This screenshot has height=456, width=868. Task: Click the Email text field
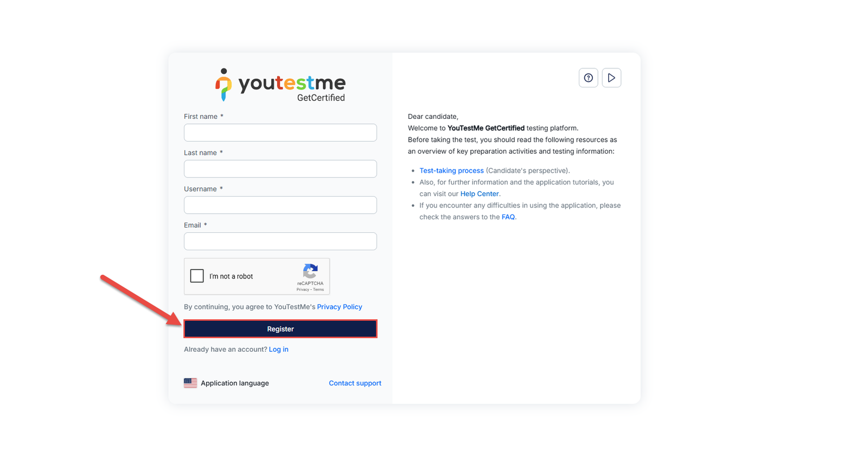click(280, 242)
